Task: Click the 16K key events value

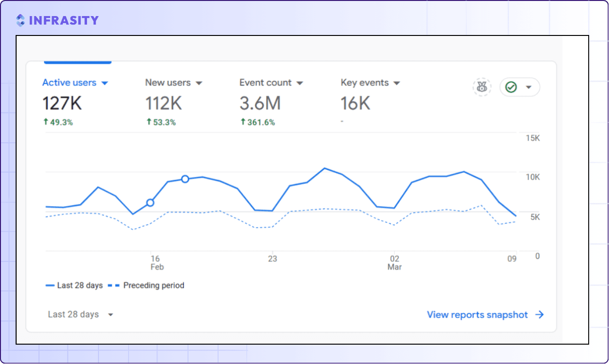Action: pyautogui.click(x=356, y=103)
